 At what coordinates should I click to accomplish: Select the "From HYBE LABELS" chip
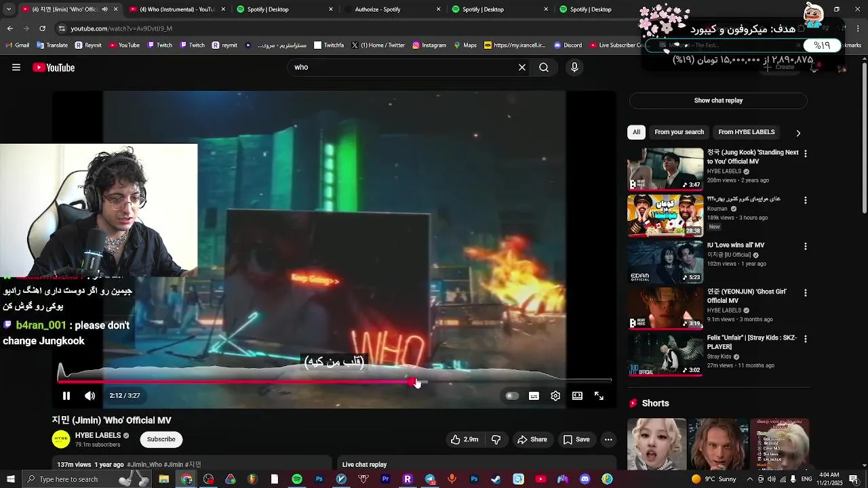(746, 132)
